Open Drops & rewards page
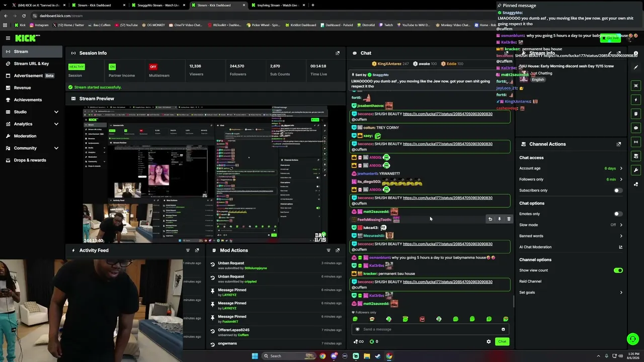 (31, 160)
